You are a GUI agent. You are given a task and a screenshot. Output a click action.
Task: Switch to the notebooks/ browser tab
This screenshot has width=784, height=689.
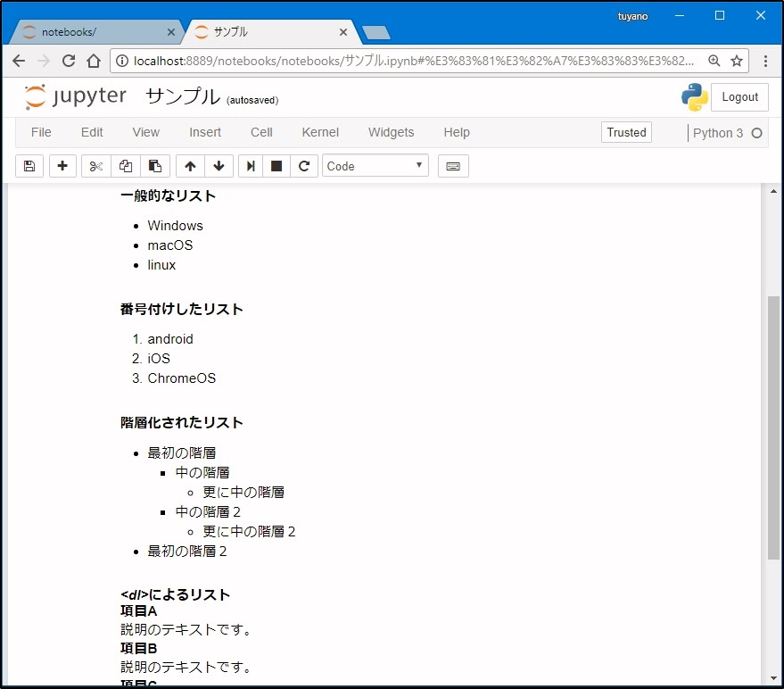94,32
